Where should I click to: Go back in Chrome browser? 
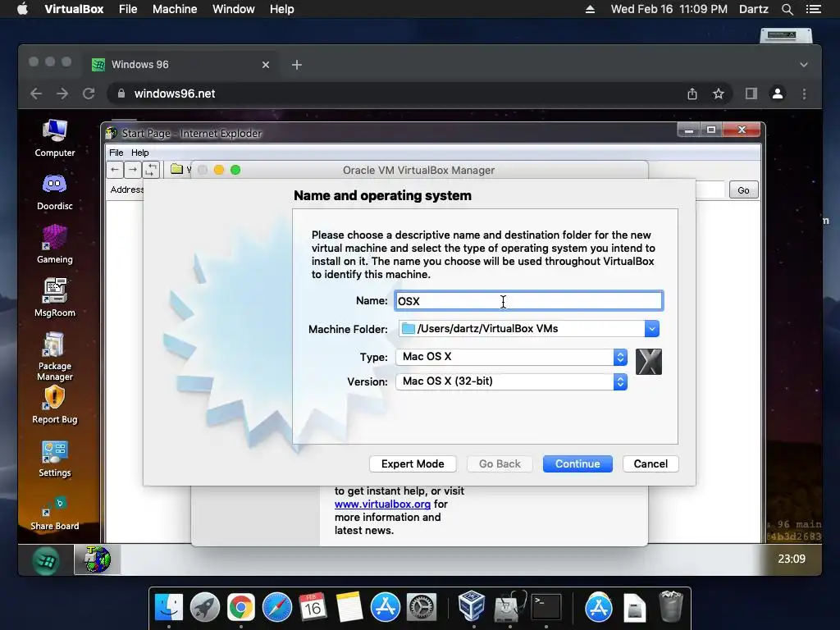coord(36,94)
